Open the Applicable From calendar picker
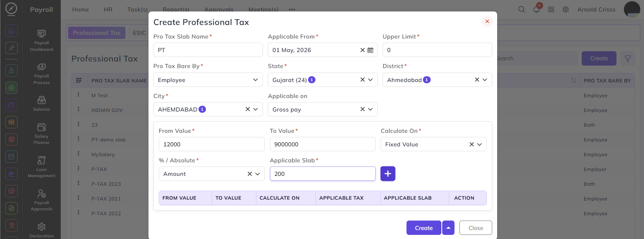The image size is (644, 239). point(370,50)
